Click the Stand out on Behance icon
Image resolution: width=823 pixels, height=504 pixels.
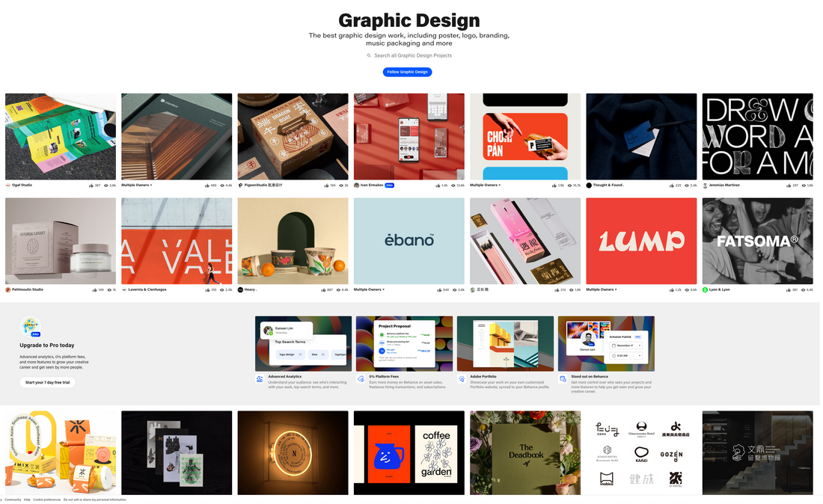(x=563, y=379)
